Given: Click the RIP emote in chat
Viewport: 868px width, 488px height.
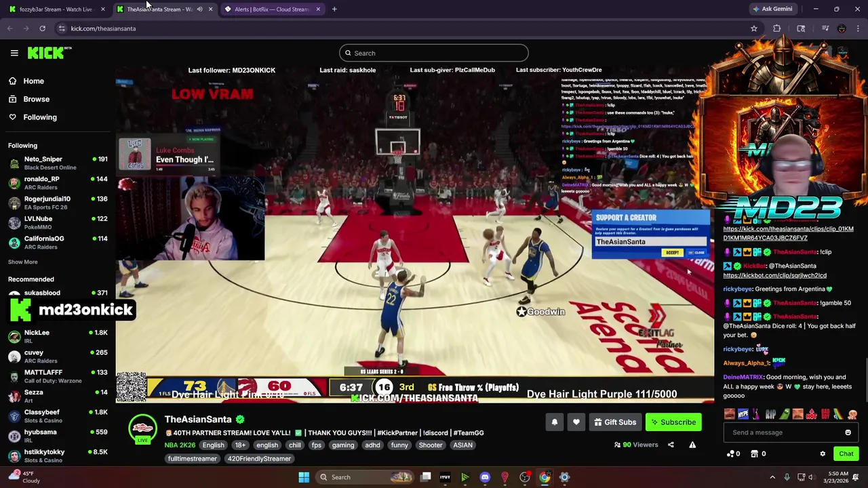Looking at the screenshot, I should coord(770,414).
